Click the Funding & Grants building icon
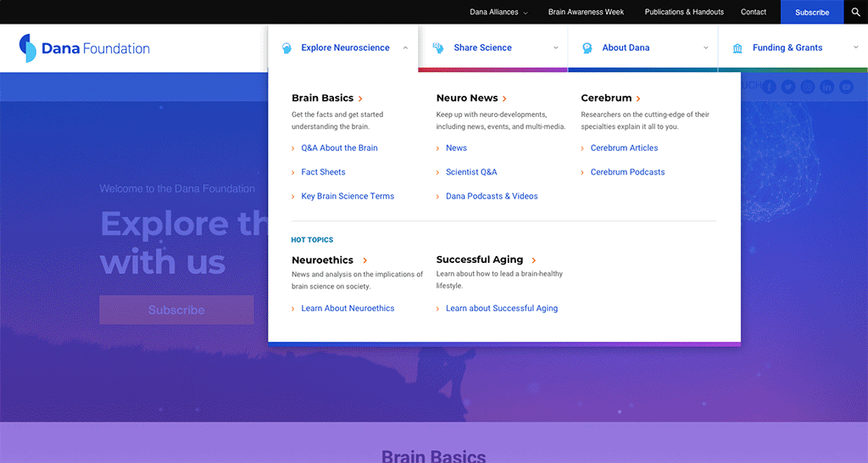Image resolution: width=868 pixels, height=463 pixels. (737, 48)
